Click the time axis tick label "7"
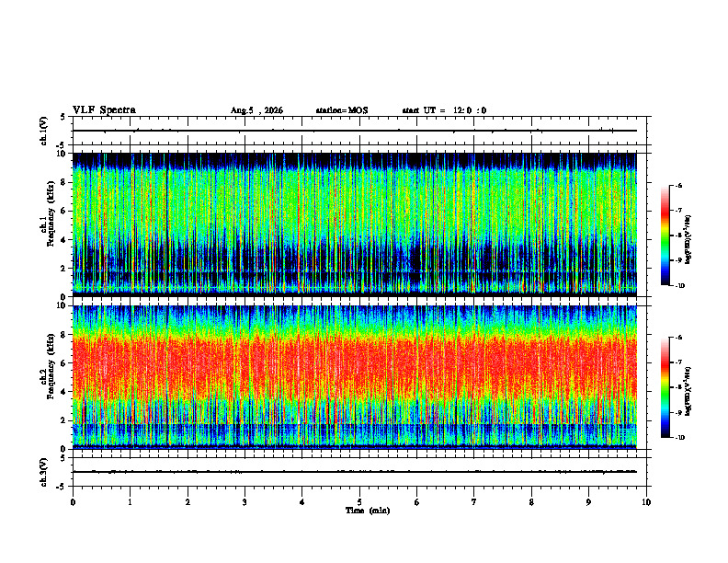Viewport: 728px width, 563px height. [474, 502]
